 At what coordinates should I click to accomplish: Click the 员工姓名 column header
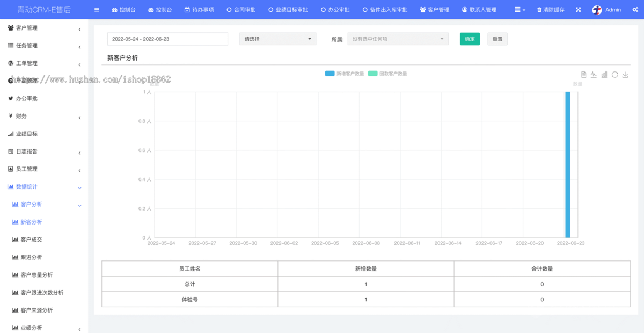[x=189, y=269]
